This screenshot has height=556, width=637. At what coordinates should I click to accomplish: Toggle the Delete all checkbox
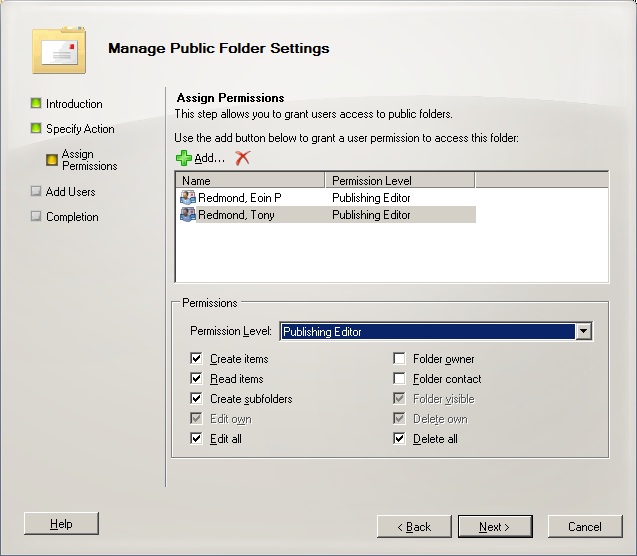tap(399, 439)
